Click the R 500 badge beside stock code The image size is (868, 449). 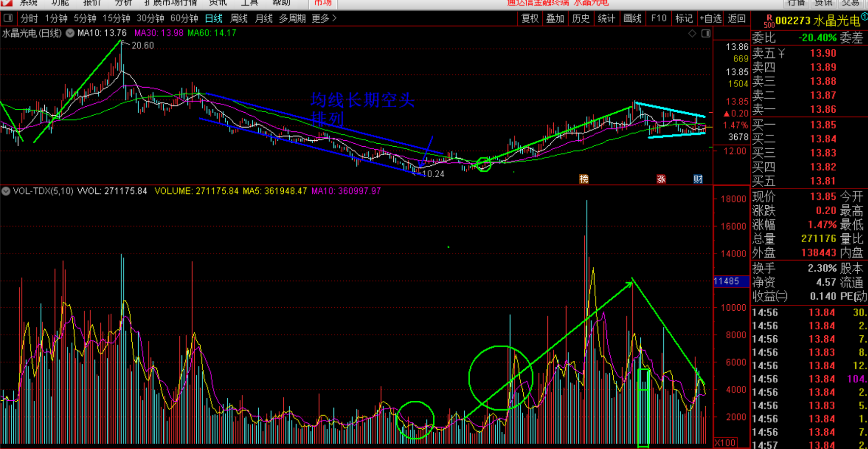769,21
